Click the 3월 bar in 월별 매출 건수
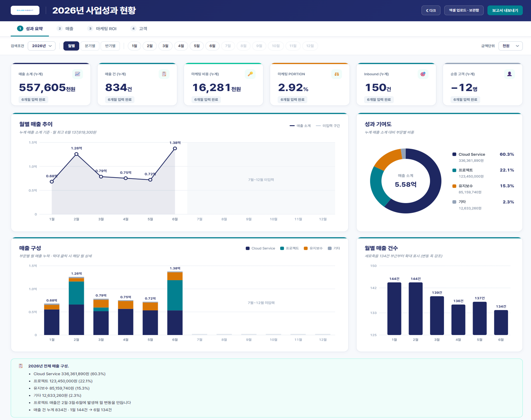The height and width of the screenshot is (420, 531). tap(437, 315)
